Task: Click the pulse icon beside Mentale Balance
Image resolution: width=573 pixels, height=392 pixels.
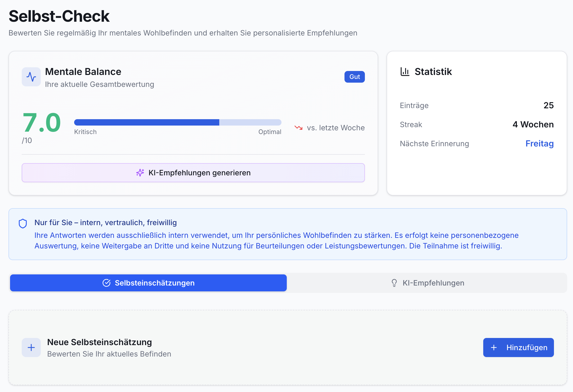Action: click(31, 77)
